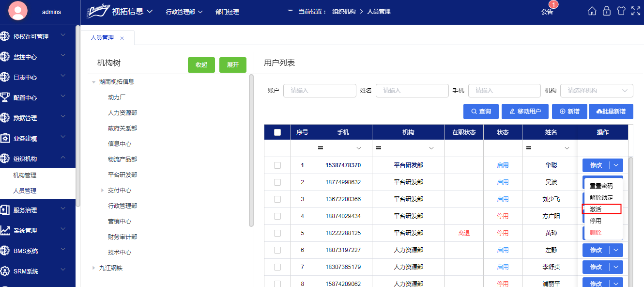
Task: Click the 日志中心 globe icon
Action: point(5,77)
